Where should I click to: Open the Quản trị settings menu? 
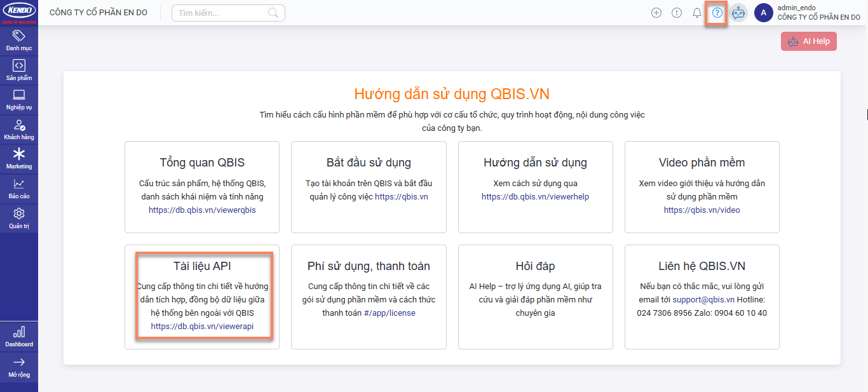[19, 218]
